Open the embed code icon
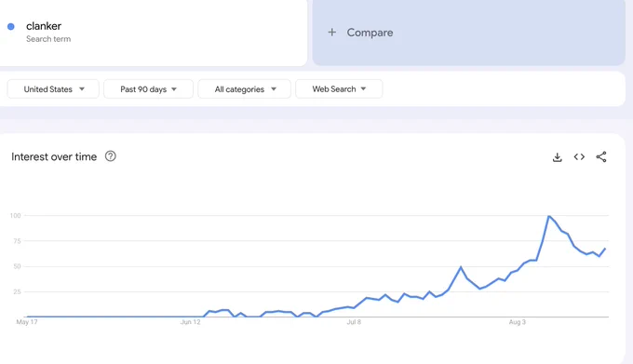This screenshot has height=364, width=633. pos(579,157)
